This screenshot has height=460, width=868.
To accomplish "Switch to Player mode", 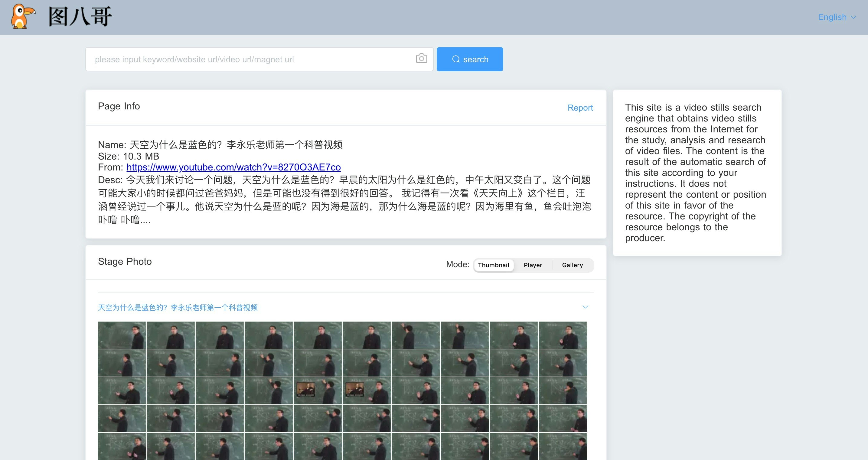I will pos(533,265).
